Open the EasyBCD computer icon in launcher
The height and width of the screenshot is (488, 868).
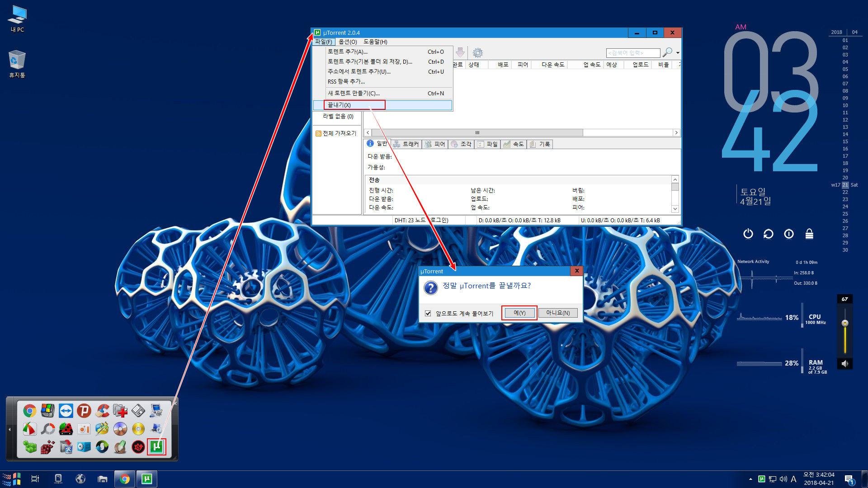pyautogui.click(x=156, y=411)
